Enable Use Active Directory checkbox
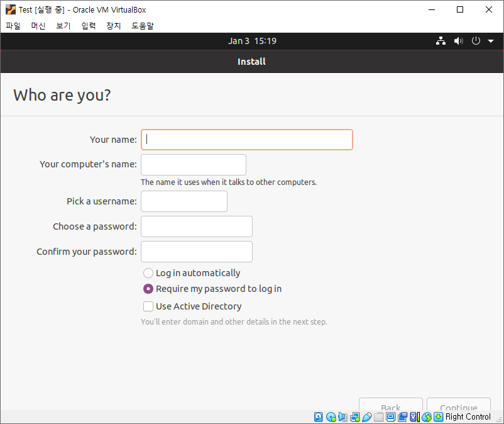Viewport: 504px width, 424px height. 148,306
